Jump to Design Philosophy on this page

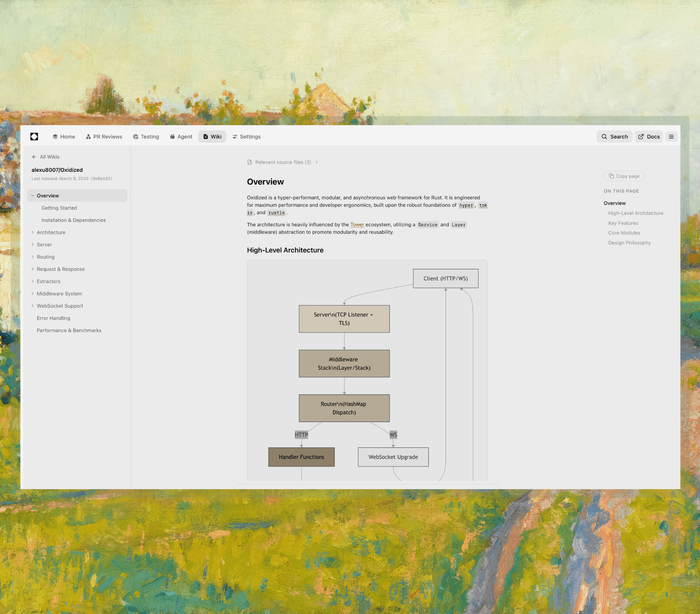click(629, 242)
